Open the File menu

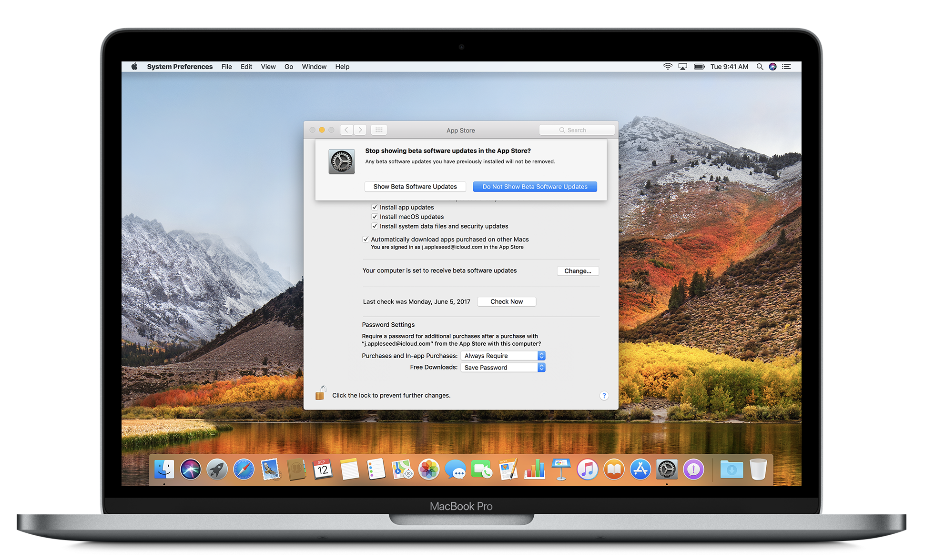coord(226,67)
